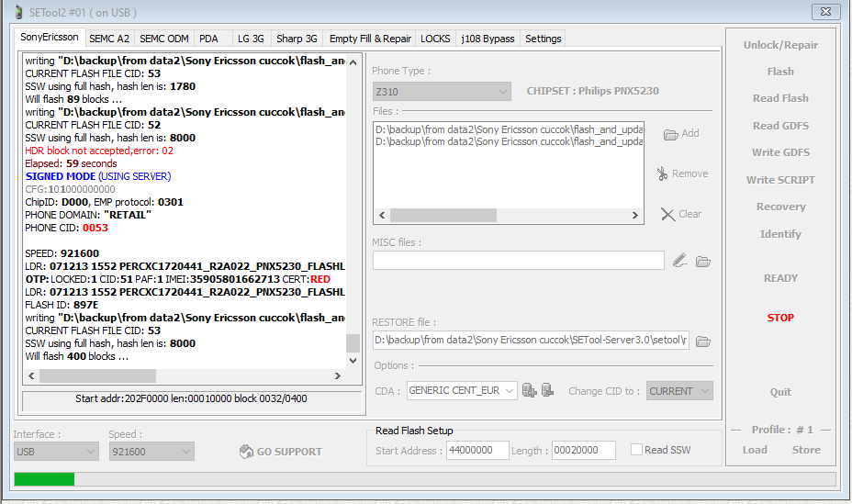Click the Clear files X icon
Image resolution: width=852 pixels, height=504 pixels.
click(667, 214)
